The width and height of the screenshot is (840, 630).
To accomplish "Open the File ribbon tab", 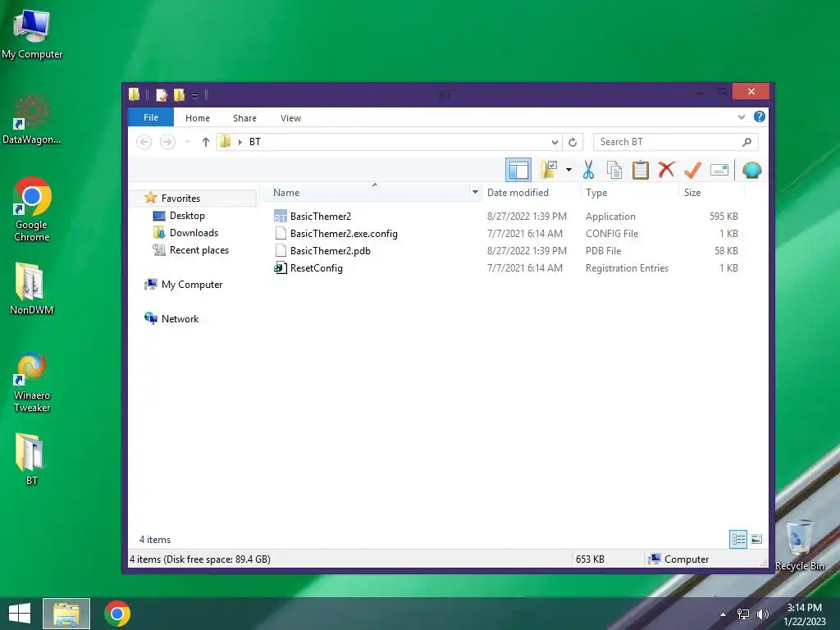I will click(151, 117).
